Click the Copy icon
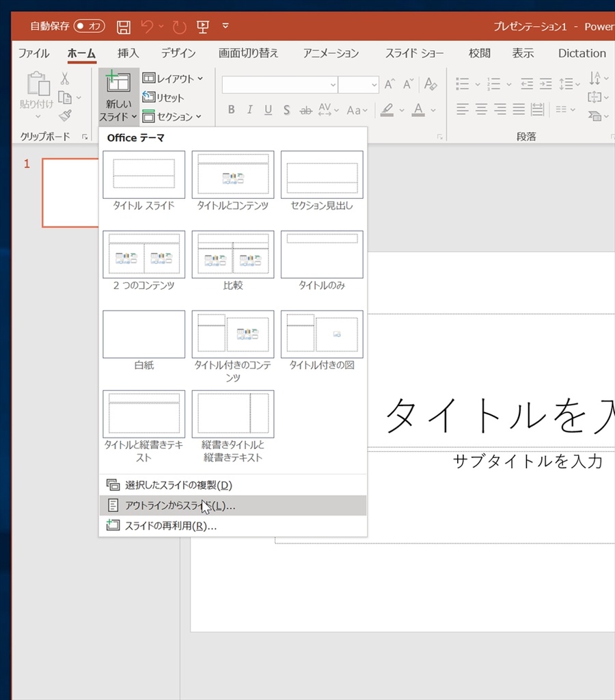The width and height of the screenshot is (615, 700). pyautogui.click(x=65, y=97)
